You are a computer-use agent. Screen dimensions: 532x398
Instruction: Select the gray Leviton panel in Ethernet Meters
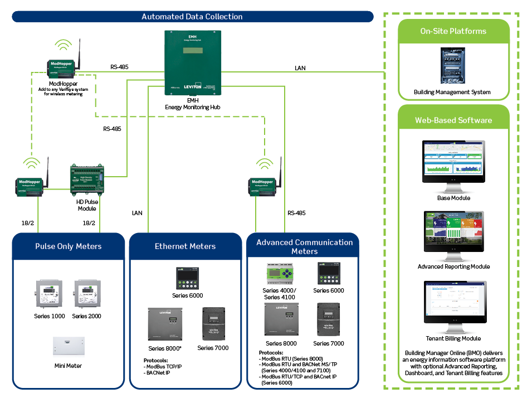(165, 323)
